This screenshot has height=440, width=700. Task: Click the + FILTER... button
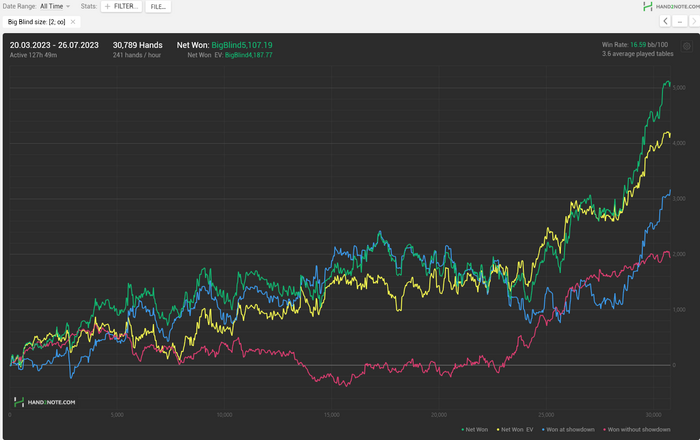[121, 6]
